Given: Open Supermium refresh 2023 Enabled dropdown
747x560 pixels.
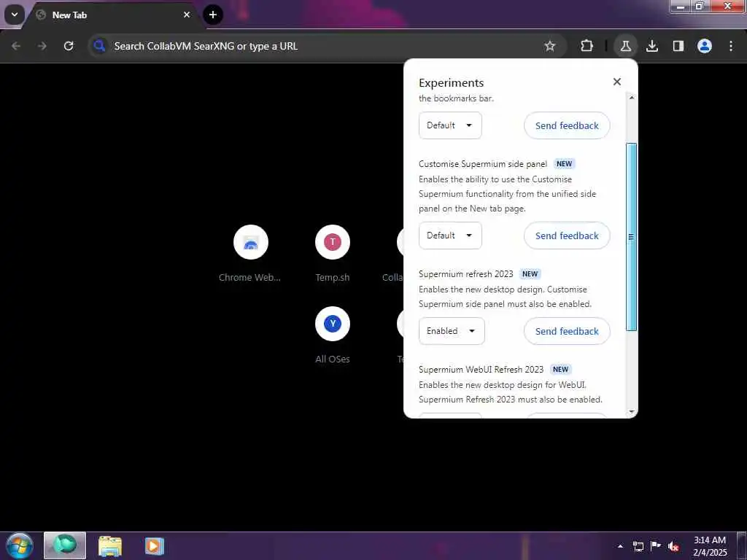Looking at the screenshot, I should pyautogui.click(x=452, y=331).
